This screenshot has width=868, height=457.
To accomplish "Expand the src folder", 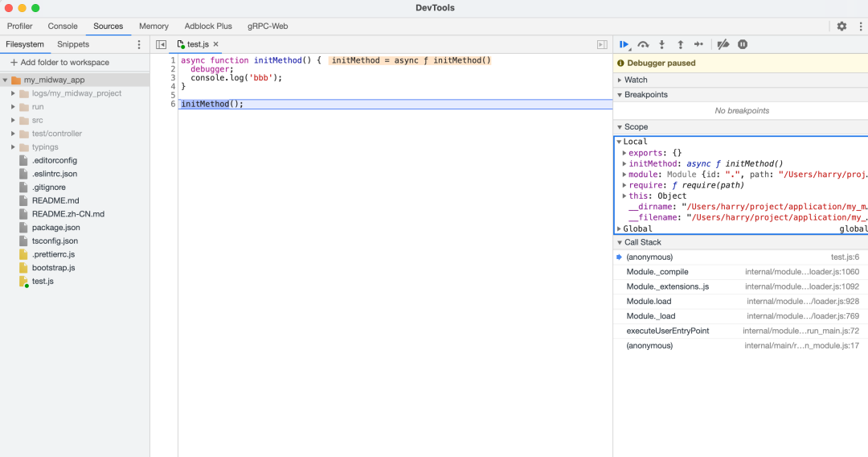I will [37, 120].
